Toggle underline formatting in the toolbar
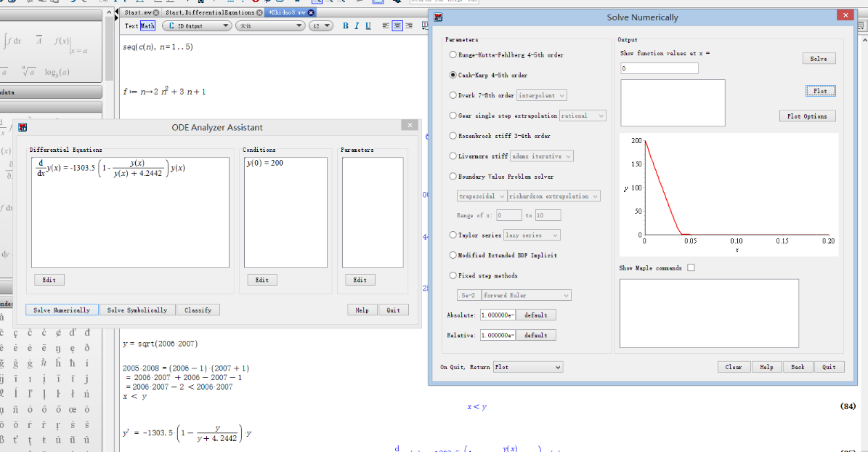 point(368,26)
